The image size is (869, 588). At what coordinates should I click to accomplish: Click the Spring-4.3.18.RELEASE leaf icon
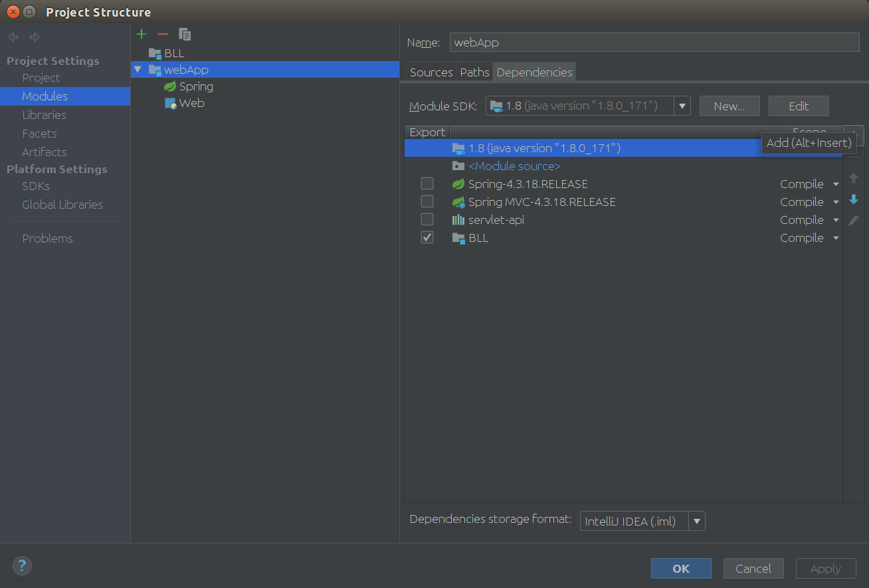(458, 184)
